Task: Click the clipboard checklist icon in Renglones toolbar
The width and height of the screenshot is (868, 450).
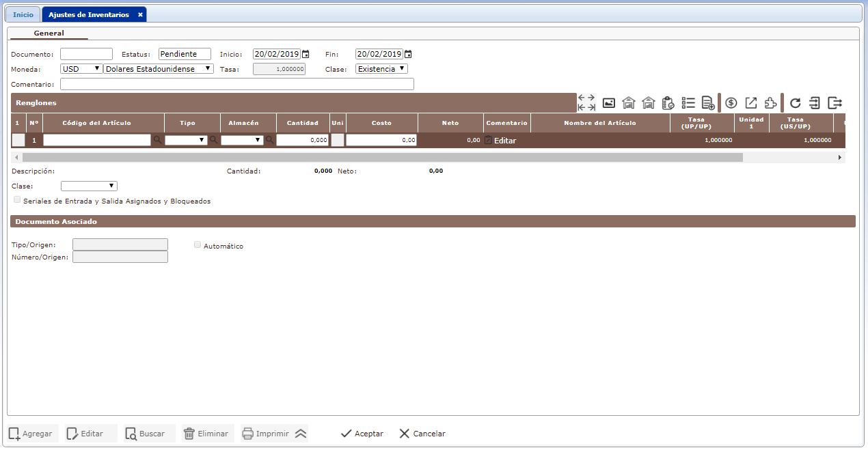Action: point(668,103)
